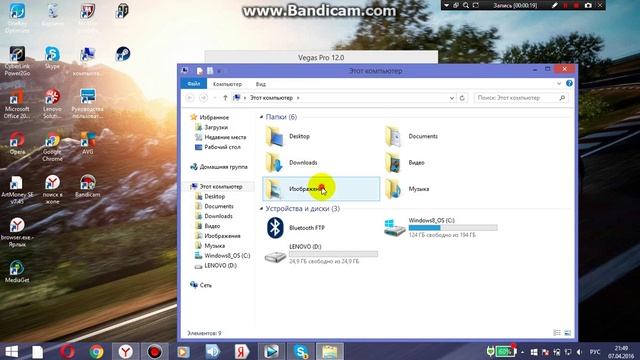
Task: Open the Bandicam desktop shortcut
Action: (87, 186)
